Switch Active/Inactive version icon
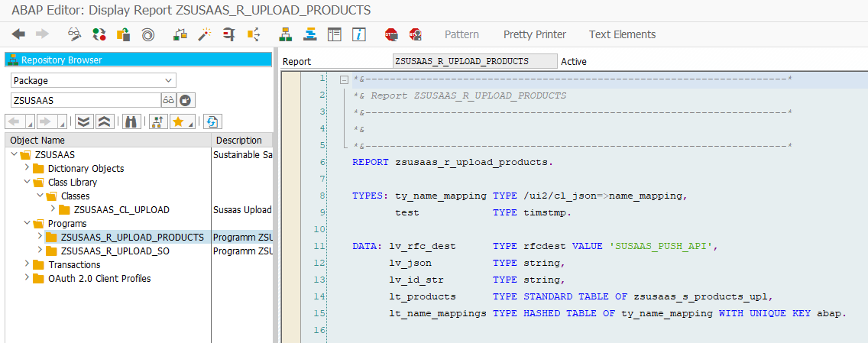Screen dimensions: 868x343 tap(99, 34)
